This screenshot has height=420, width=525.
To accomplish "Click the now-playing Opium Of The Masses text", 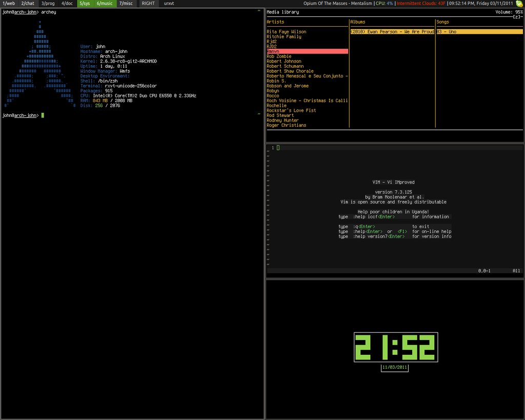I will coord(337,4).
